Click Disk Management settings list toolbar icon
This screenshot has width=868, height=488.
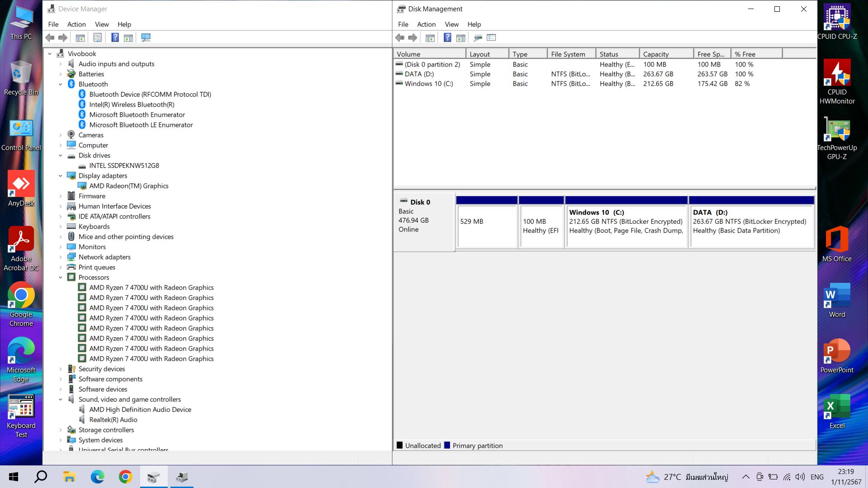click(491, 38)
